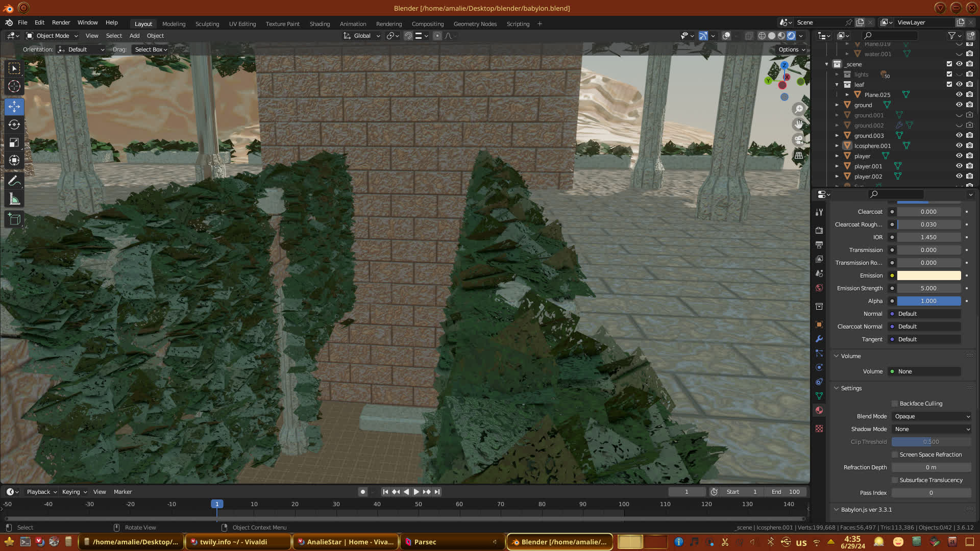Enable Screen Space Refraction checkbox
Image resolution: width=980 pixels, height=551 pixels.
(x=895, y=455)
